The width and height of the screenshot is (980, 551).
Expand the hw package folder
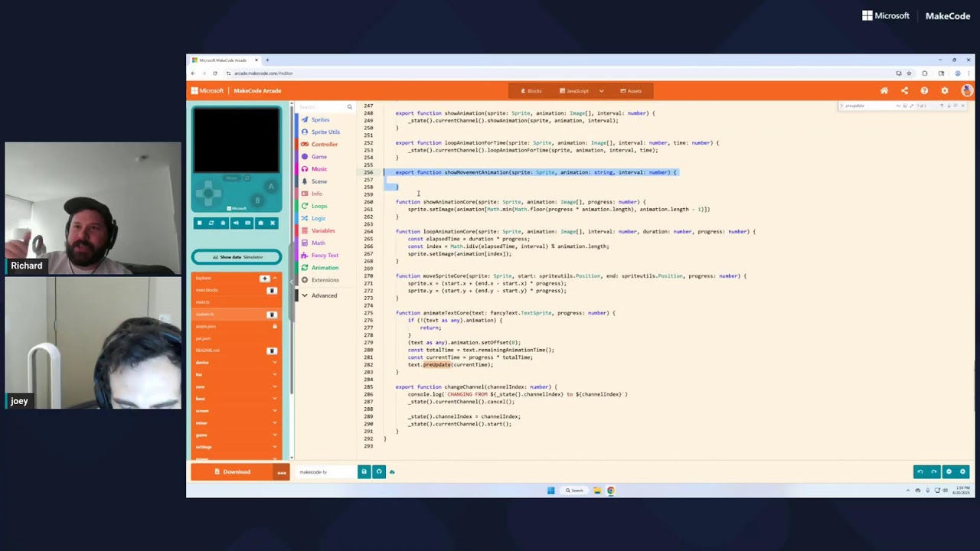[x=237, y=374]
